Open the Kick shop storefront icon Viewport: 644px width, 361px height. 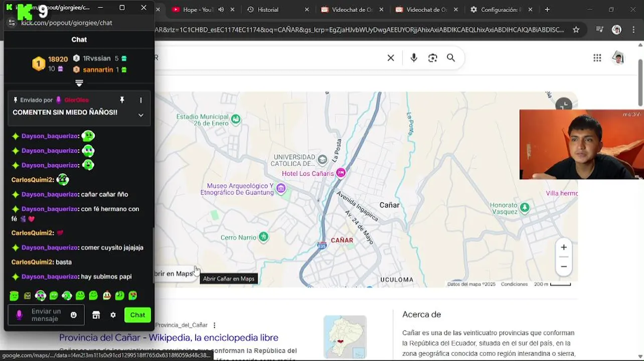pyautogui.click(x=96, y=315)
